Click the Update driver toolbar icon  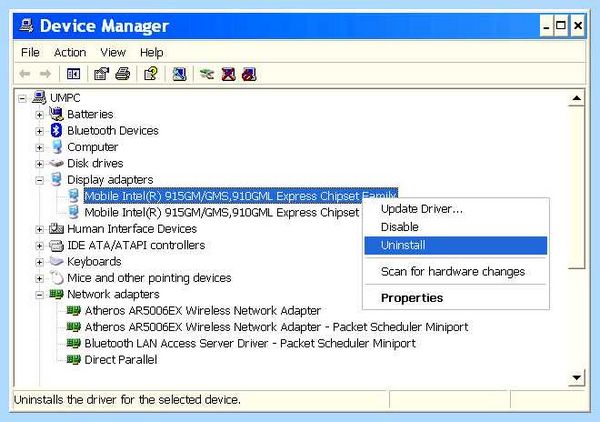click(x=207, y=73)
